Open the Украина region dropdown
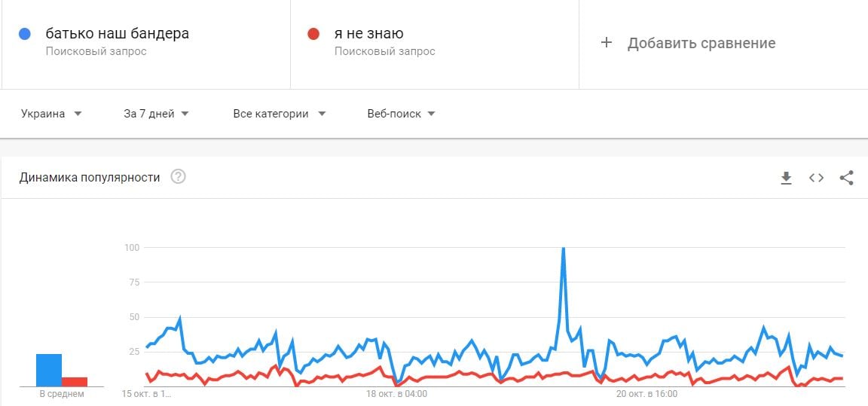This screenshot has width=868, height=406. click(51, 114)
